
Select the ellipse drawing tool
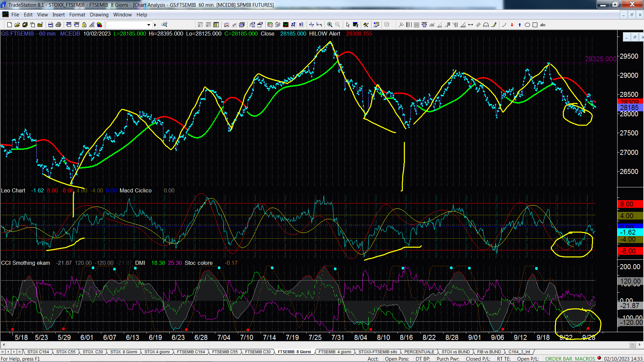pyautogui.click(x=527, y=25)
